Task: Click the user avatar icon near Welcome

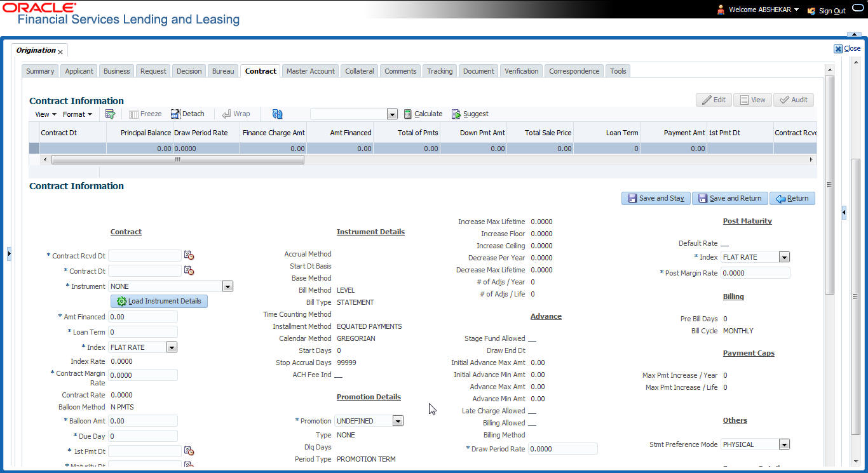Action: 721,10
